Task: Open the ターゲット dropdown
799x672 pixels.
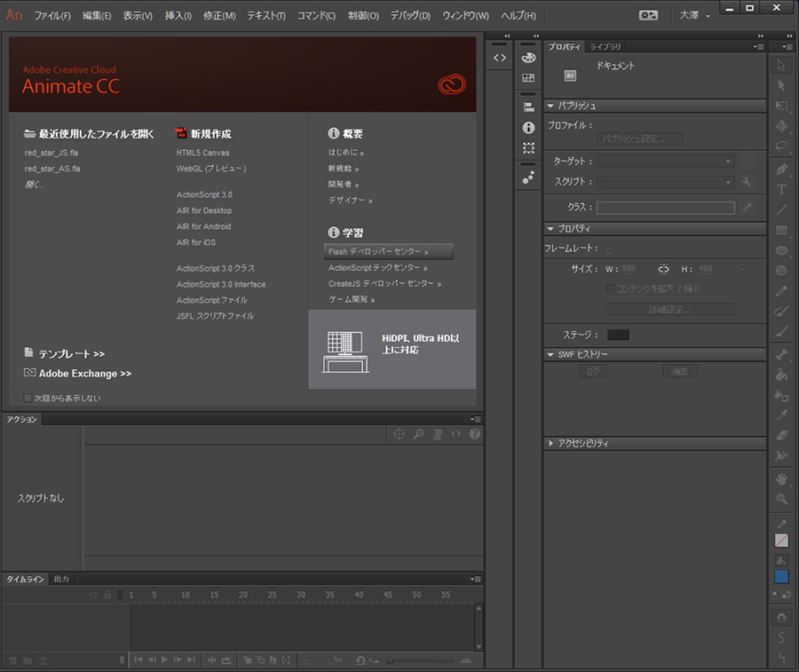Action: click(666, 162)
